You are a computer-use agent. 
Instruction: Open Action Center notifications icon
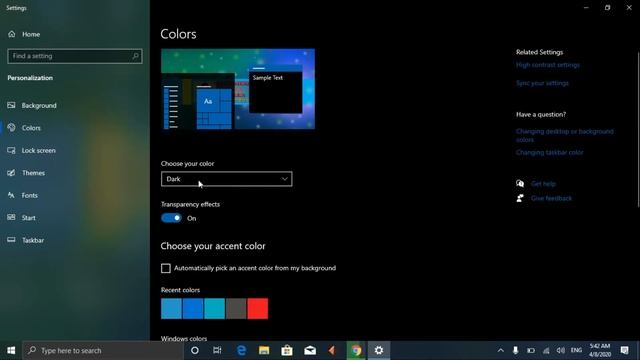point(624,351)
